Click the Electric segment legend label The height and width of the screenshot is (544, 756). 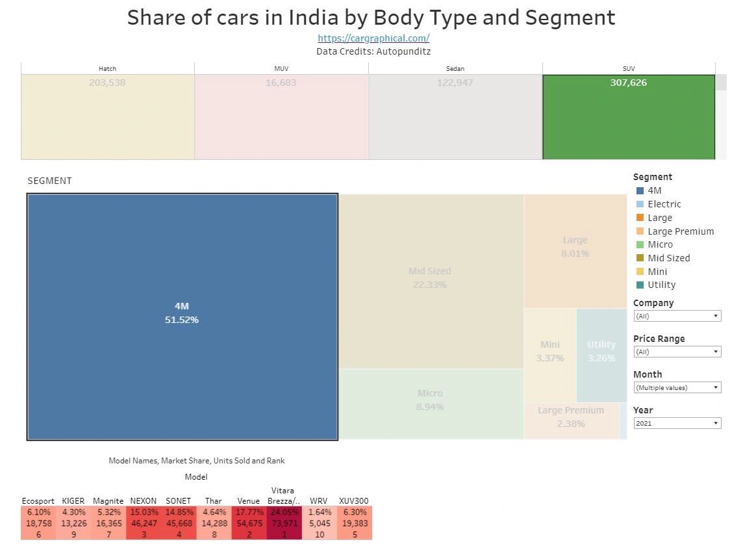click(664, 204)
